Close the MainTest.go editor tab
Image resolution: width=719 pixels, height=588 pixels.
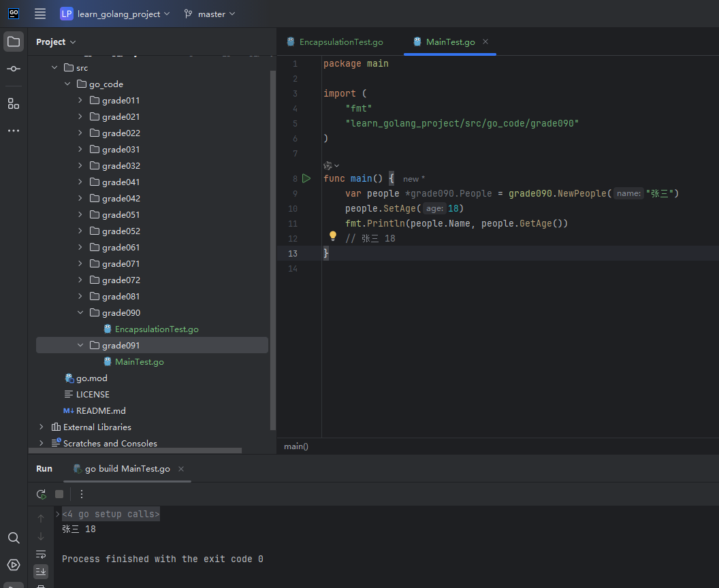[485, 42]
